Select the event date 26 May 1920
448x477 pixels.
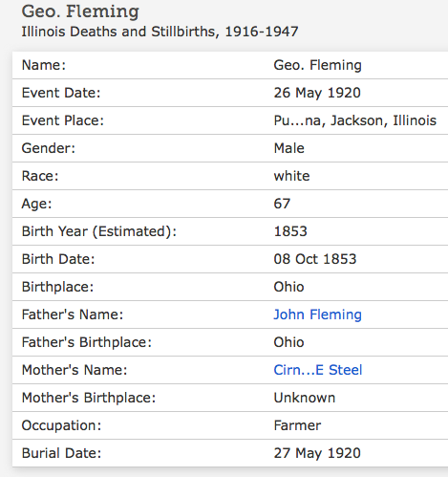coord(317,93)
